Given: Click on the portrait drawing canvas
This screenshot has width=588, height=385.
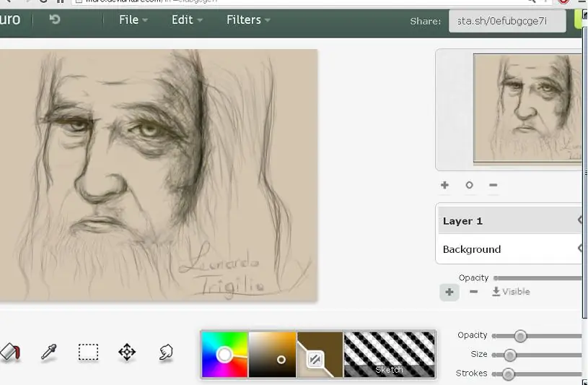Looking at the screenshot, I should coord(159,175).
